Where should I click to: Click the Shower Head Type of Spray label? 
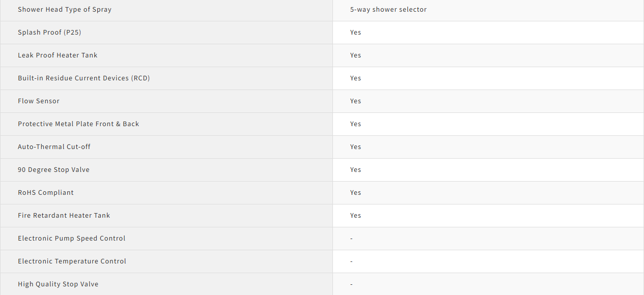coord(65,10)
